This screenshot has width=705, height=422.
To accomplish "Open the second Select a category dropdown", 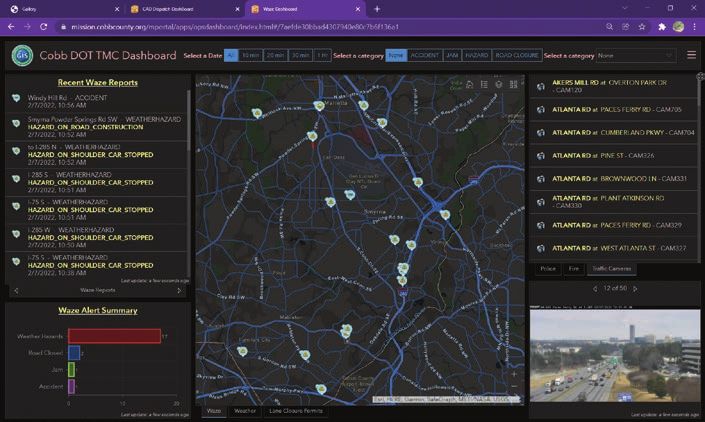I will point(635,55).
